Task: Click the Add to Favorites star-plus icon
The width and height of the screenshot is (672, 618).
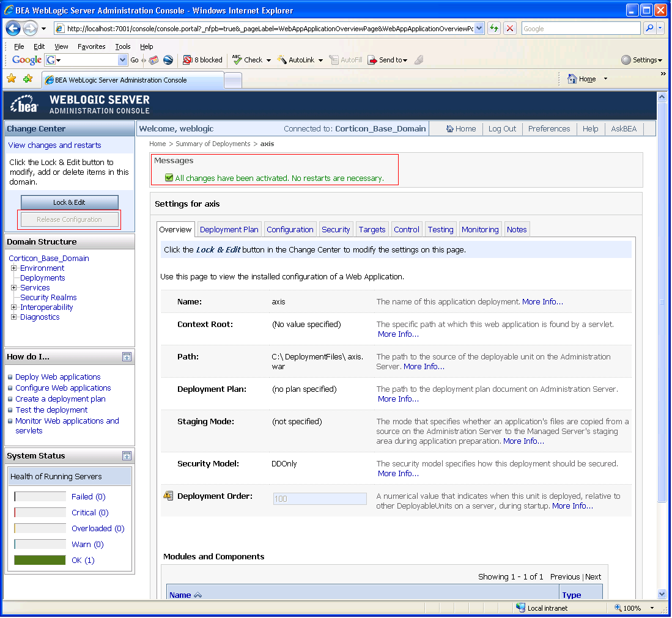Action: click(28, 78)
